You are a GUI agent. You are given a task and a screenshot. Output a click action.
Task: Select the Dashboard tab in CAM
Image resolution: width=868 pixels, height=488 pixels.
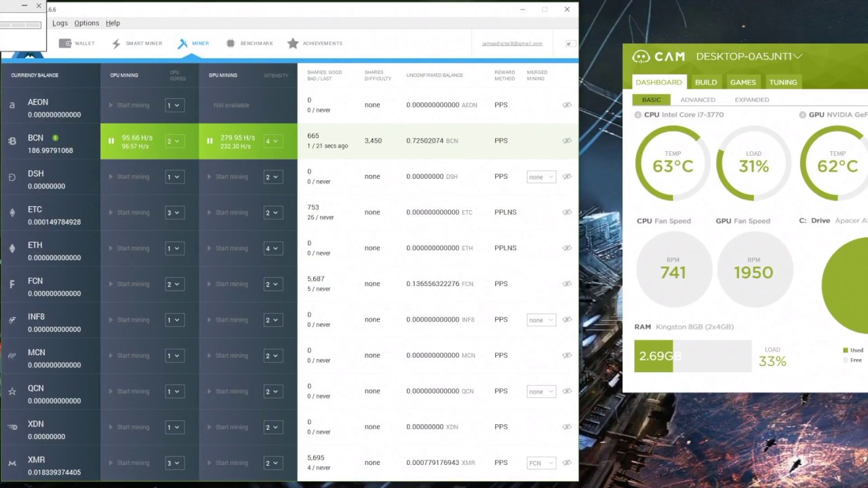tap(658, 82)
